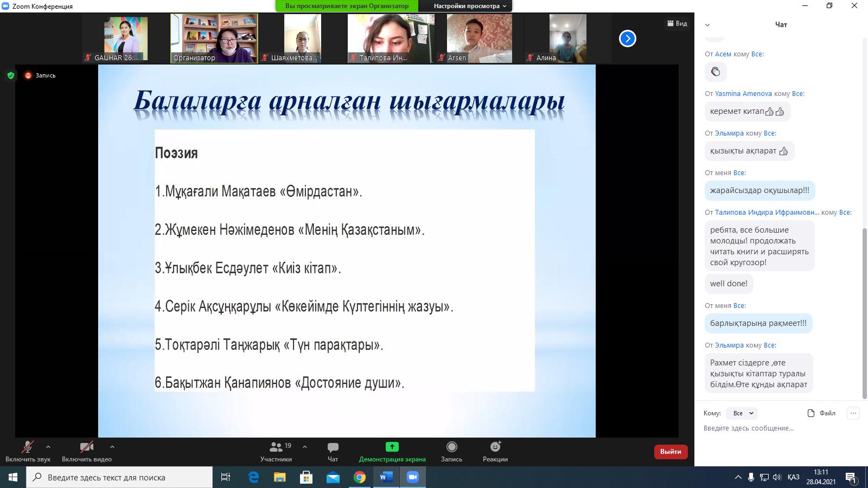Open Google Chrome from taskbar
The image size is (868, 488).
point(359,477)
